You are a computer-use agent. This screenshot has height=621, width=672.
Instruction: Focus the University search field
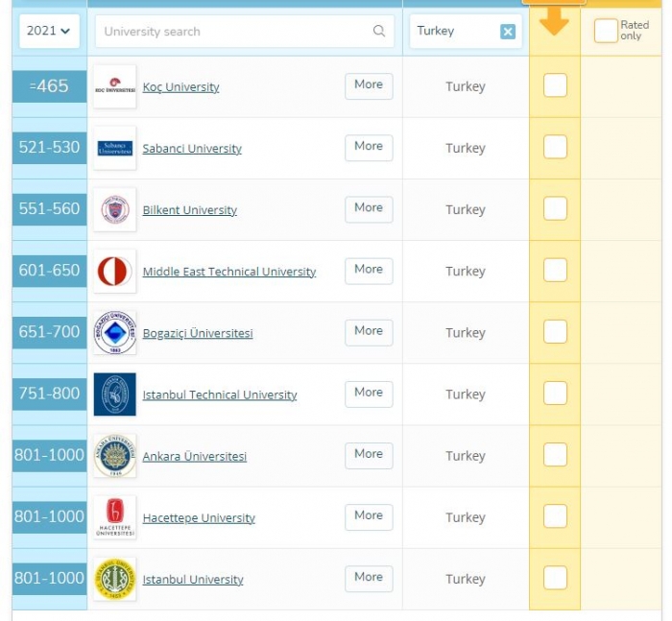[x=245, y=32]
